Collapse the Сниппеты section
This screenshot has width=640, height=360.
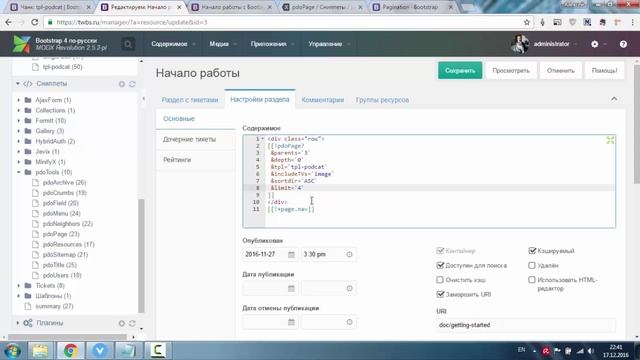coord(18,84)
